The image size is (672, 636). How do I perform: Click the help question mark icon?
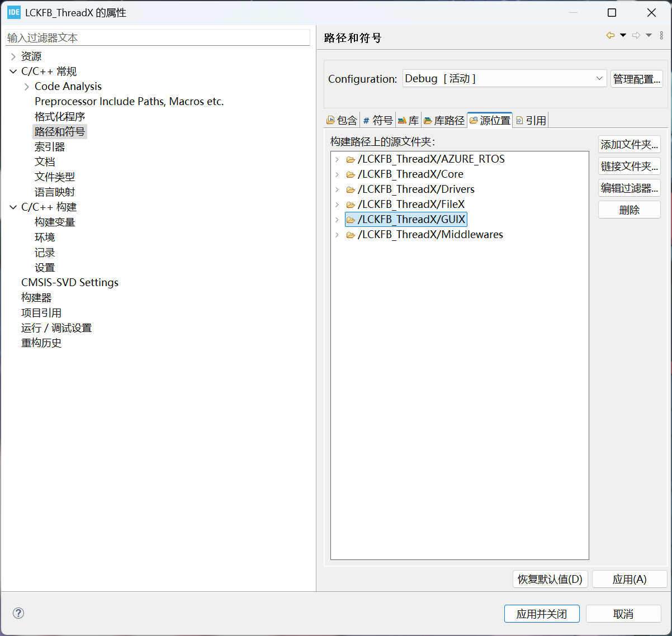(18, 613)
